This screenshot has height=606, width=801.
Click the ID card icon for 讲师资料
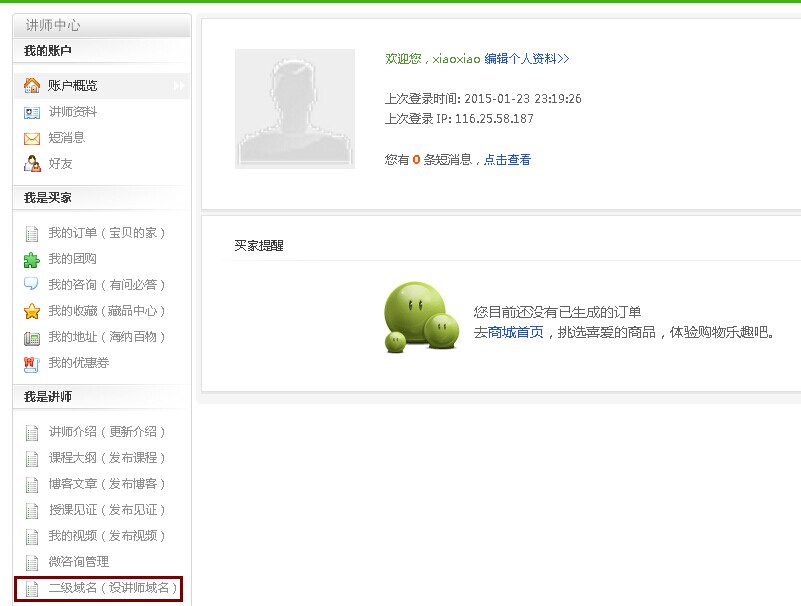[32, 112]
